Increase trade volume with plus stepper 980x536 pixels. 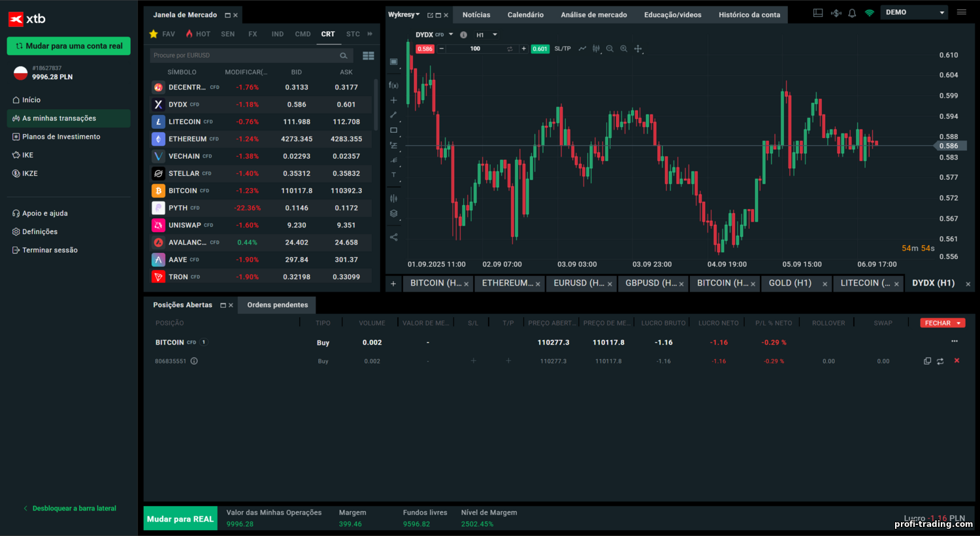[x=523, y=49]
